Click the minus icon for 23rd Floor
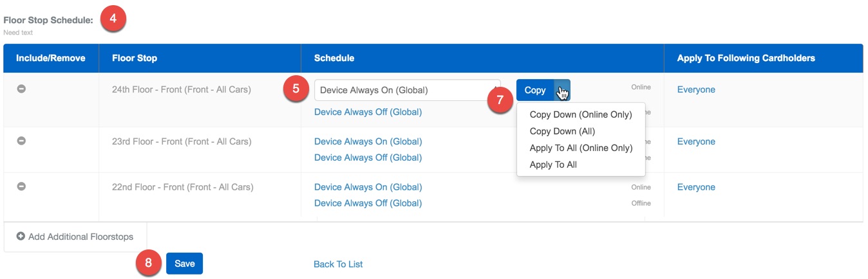Screen dimensions: 868x279 point(21,141)
